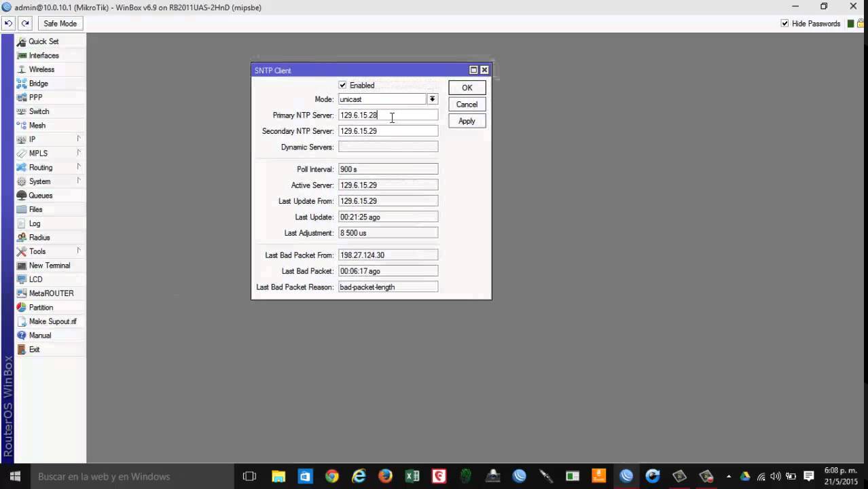Click Apply in SNTP Client
The height and width of the screenshot is (489, 868).
click(467, 121)
